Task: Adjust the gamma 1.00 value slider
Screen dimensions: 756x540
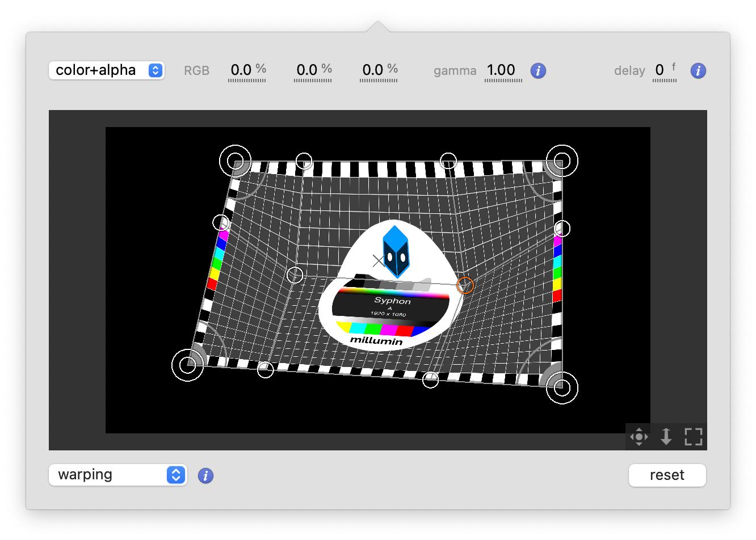Action: point(502,71)
